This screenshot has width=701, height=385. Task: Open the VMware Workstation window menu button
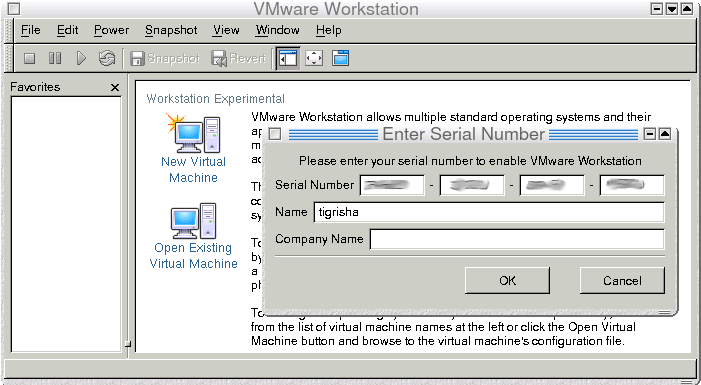[x=14, y=8]
